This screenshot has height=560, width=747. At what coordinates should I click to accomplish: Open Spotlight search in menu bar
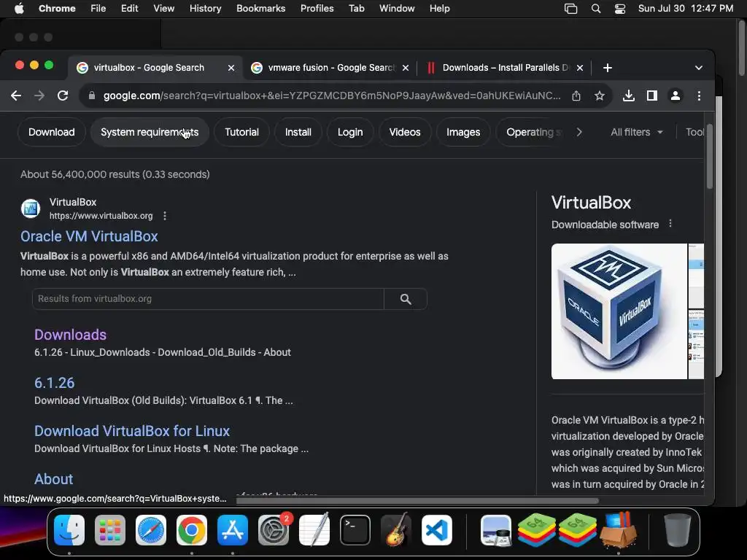click(595, 9)
